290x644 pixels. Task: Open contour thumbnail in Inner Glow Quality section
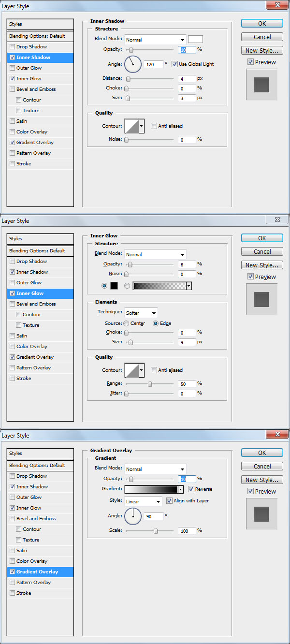[x=132, y=370]
